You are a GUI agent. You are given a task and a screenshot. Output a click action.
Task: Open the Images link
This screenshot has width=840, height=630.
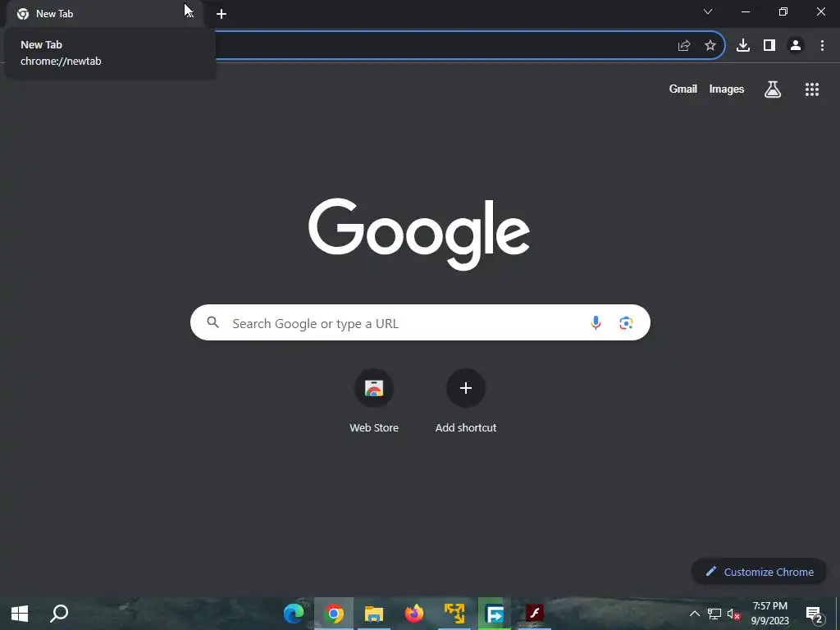pyautogui.click(x=727, y=89)
